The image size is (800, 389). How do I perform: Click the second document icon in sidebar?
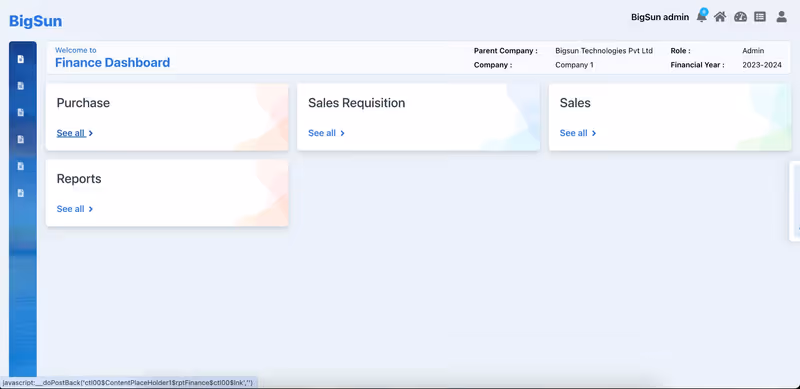(x=21, y=86)
